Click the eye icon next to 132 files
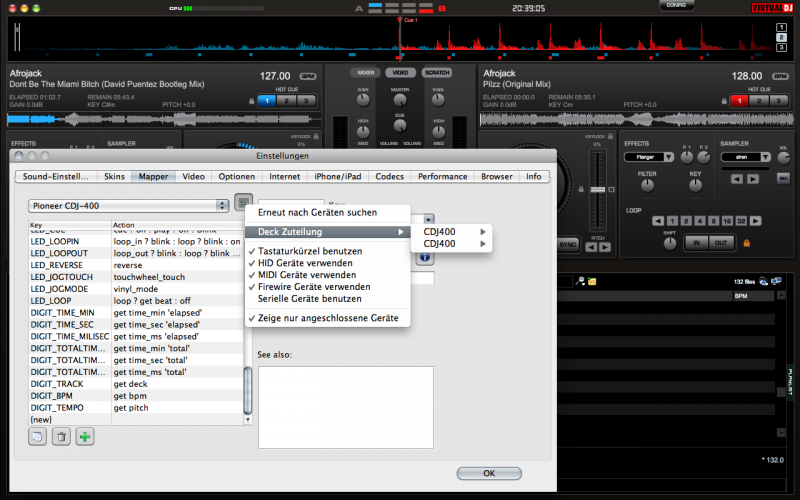Image resolution: width=800 pixels, height=500 pixels. pyautogui.click(x=763, y=281)
